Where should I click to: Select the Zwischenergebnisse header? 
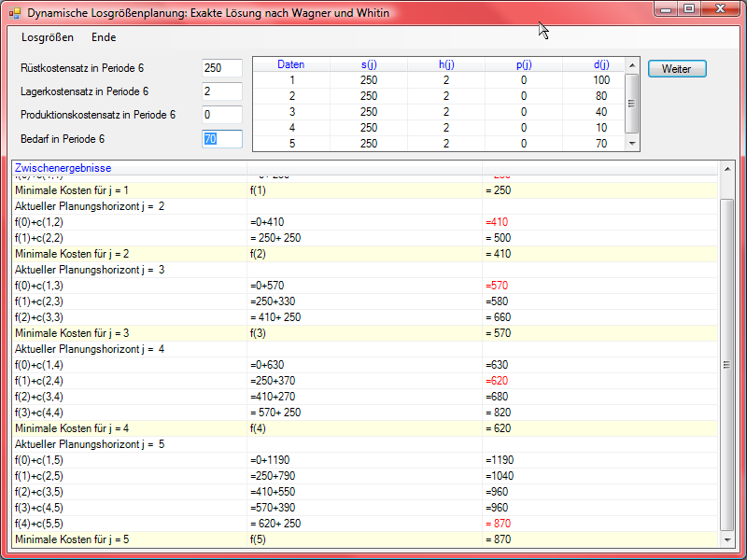(63, 168)
